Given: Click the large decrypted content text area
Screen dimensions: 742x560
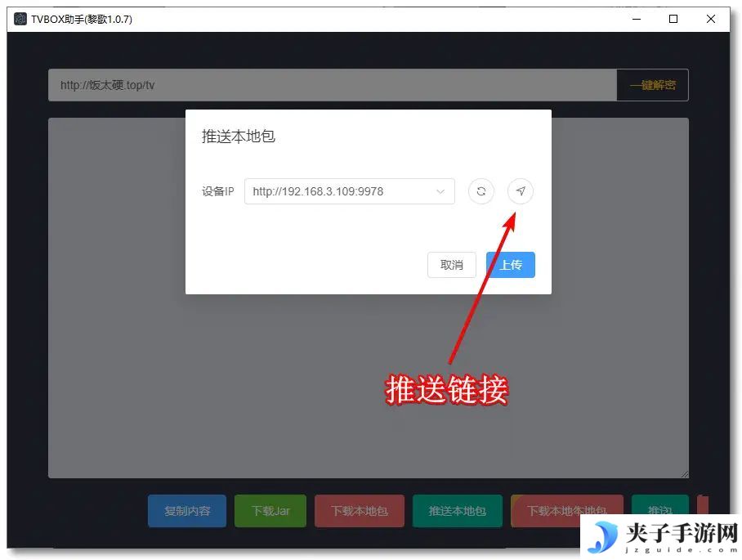Looking at the screenshot, I should (369, 298).
